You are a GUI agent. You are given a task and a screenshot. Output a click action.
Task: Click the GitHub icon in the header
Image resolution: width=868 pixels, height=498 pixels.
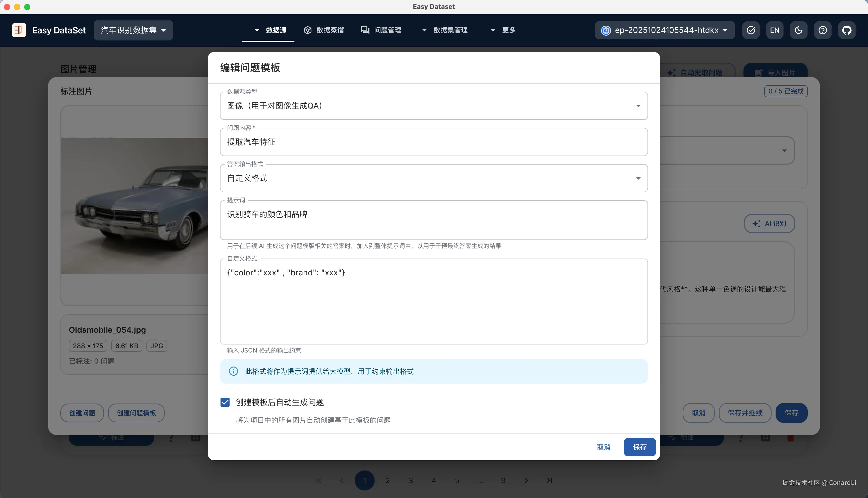tap(846, 30)
